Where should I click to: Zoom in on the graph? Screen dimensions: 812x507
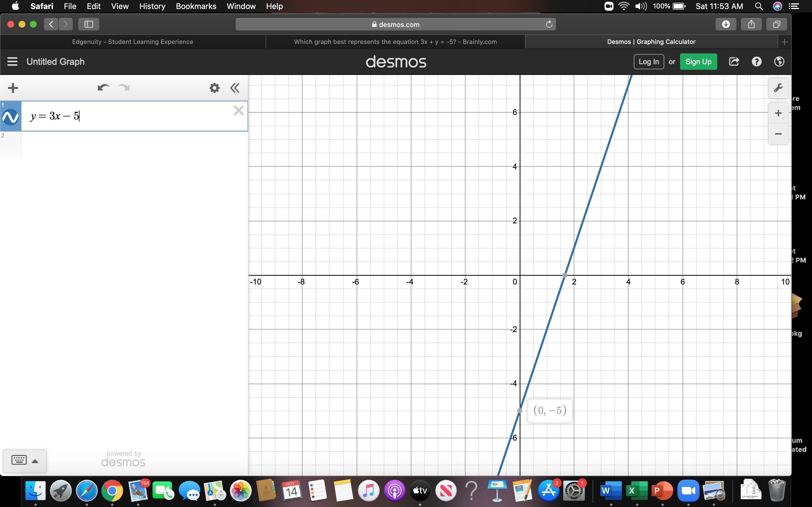click(x=778, y=113)
